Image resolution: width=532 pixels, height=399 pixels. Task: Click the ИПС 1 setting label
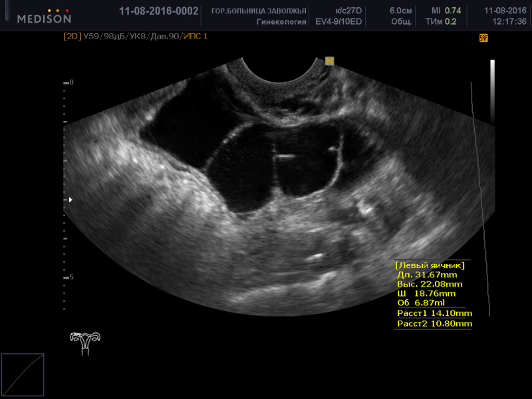tap(196, 37)
